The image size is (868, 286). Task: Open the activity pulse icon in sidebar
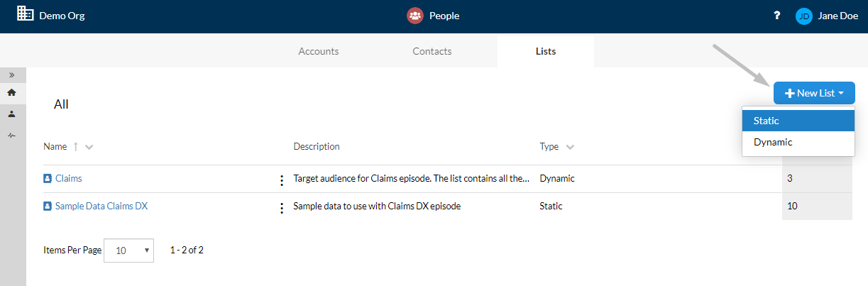coord(11,135)
